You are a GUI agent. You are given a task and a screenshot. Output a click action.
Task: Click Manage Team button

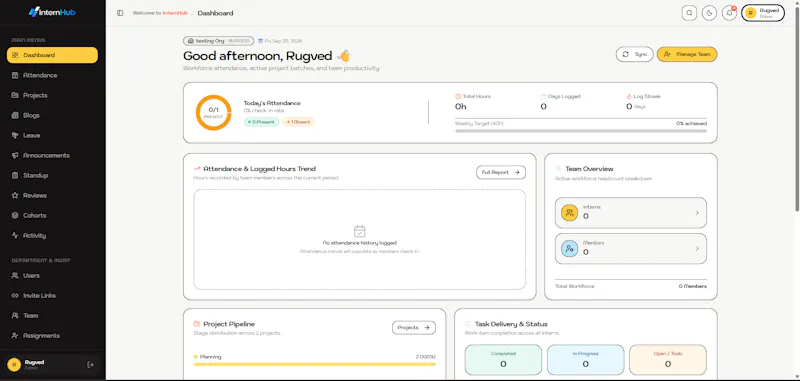687,54
